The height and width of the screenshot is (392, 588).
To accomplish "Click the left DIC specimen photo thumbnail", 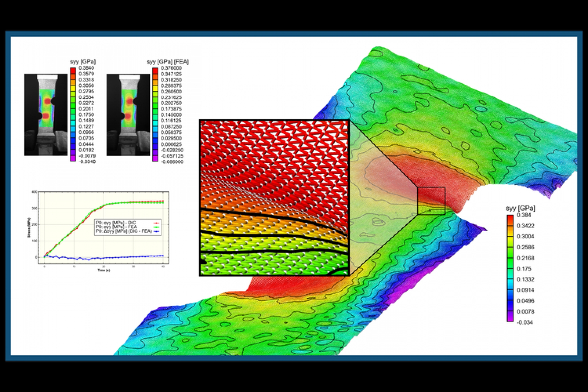I will [x=46, y=114].
